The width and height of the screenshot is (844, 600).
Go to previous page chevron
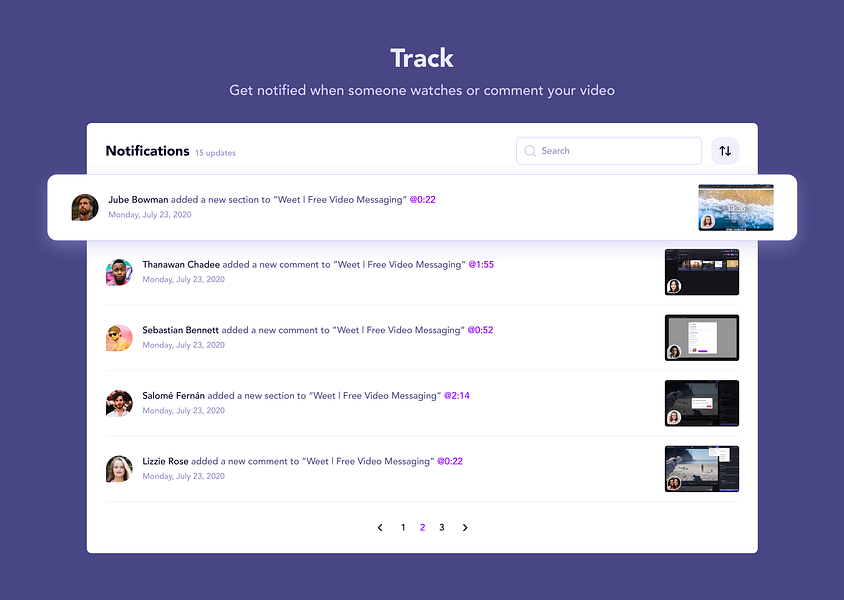click(x=380, y=527)
